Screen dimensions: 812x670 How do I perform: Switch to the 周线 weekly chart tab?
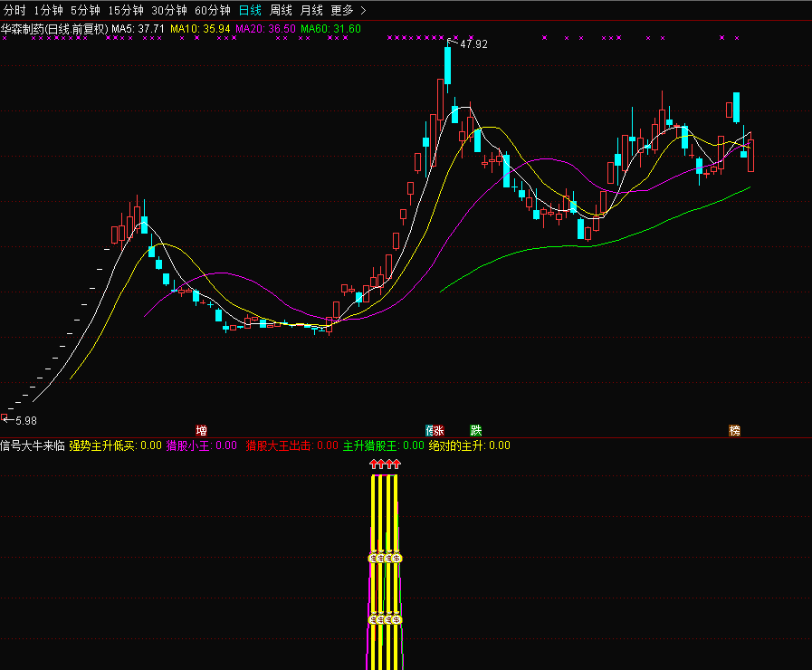point(281,10)
